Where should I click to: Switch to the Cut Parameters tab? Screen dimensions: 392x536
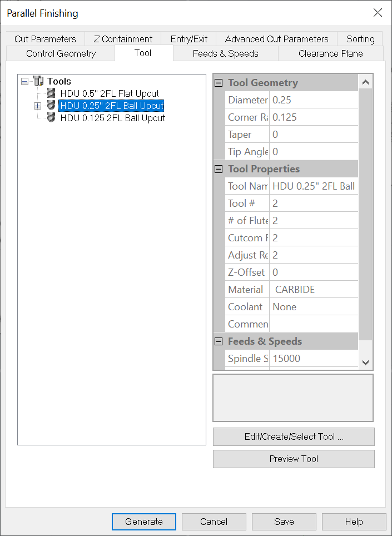coord(45,39)
